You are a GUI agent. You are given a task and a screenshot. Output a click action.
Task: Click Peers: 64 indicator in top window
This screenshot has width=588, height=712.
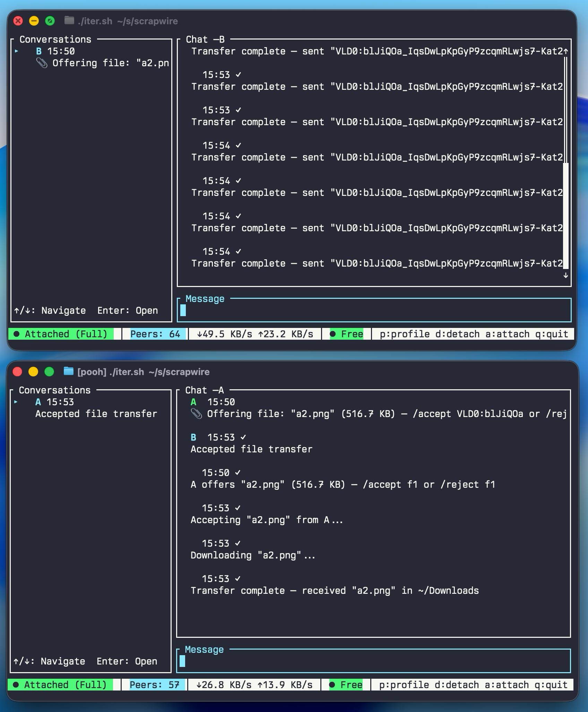[x=155, y=334]
